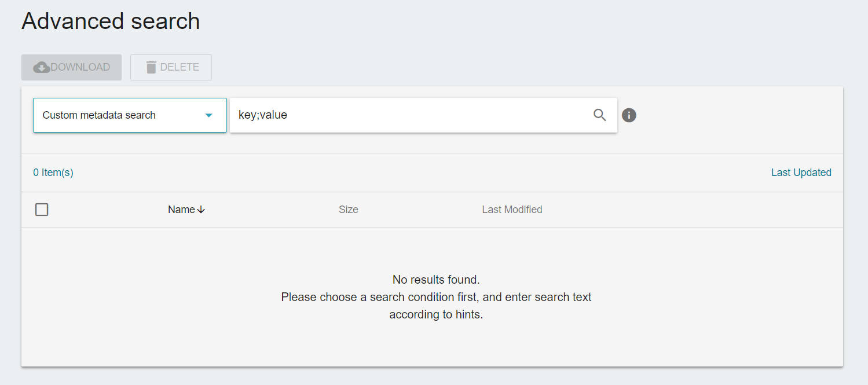Viewport: 868px width, 385px height.
Task: Sort by the Name column header
Action: tap(181, 210)
